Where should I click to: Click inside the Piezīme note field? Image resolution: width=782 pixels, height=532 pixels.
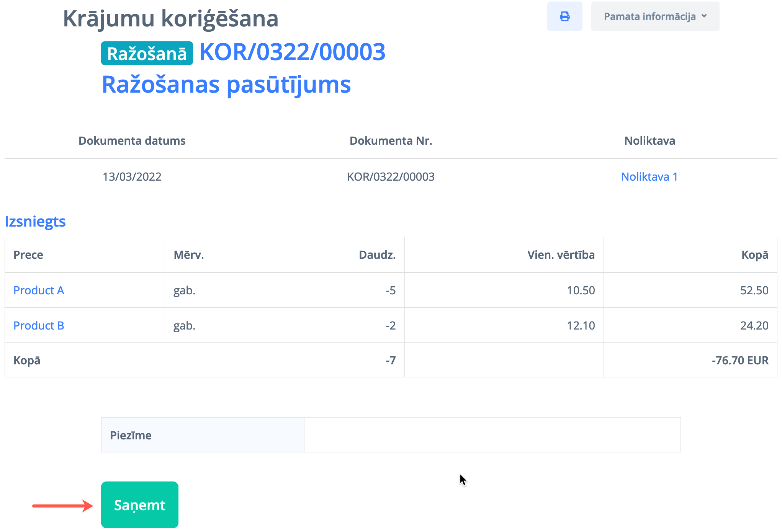pyautogui.click(x=492, y=435)
